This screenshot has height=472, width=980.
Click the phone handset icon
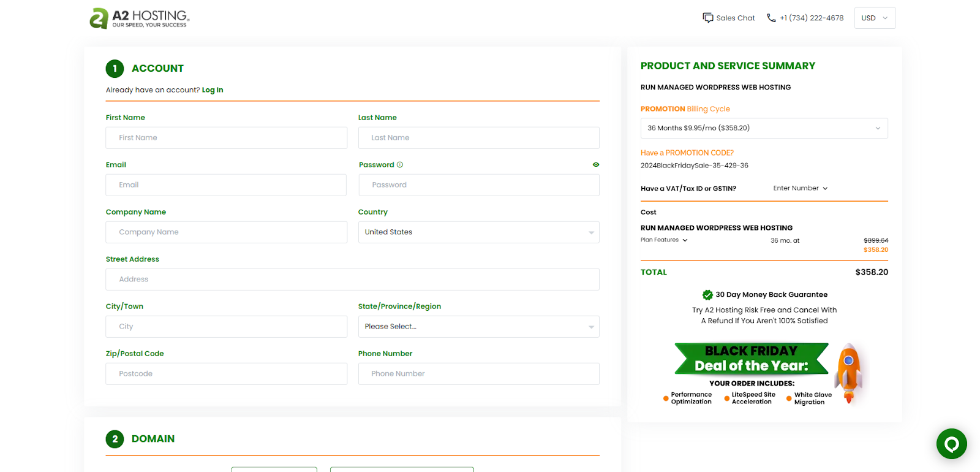772,18
